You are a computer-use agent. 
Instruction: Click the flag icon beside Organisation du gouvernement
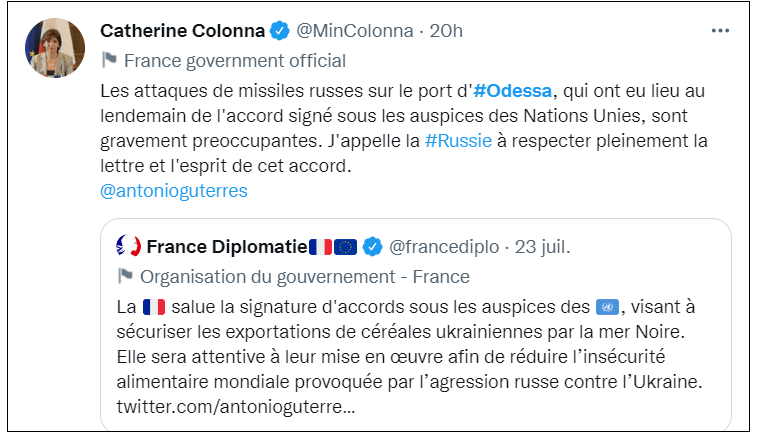point(126,277)
